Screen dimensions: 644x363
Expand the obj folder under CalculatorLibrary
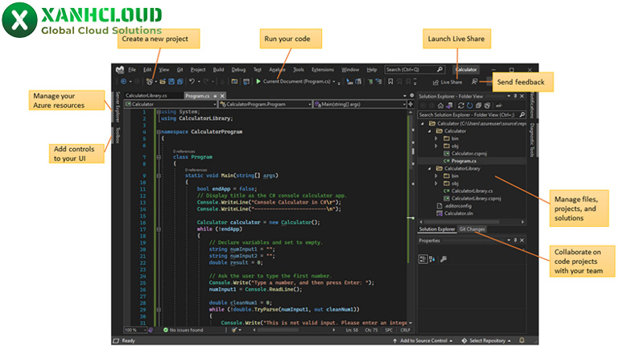(x=436, y=184)
